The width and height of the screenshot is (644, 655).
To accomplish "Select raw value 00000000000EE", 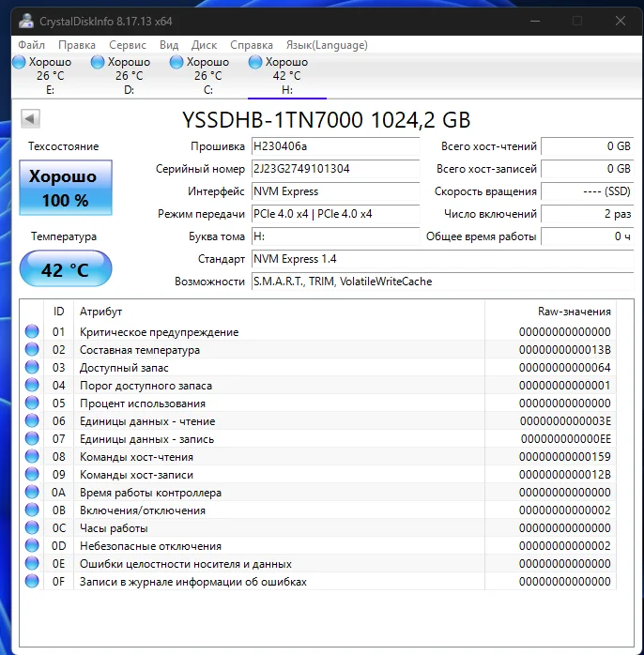I will (x=565, y=439).
